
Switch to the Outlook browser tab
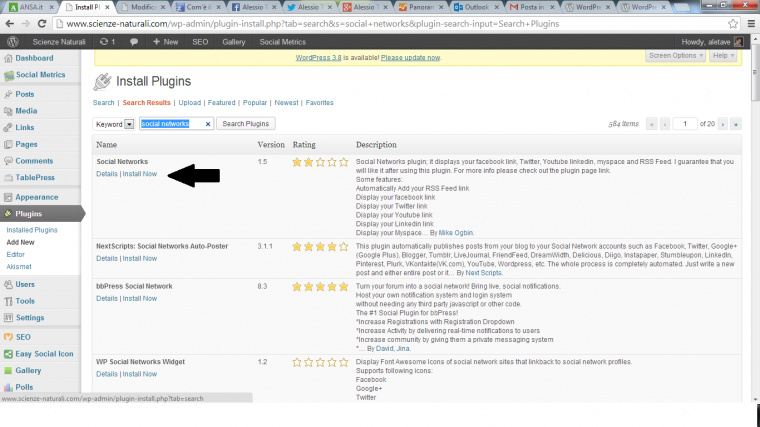coord(476,7)
